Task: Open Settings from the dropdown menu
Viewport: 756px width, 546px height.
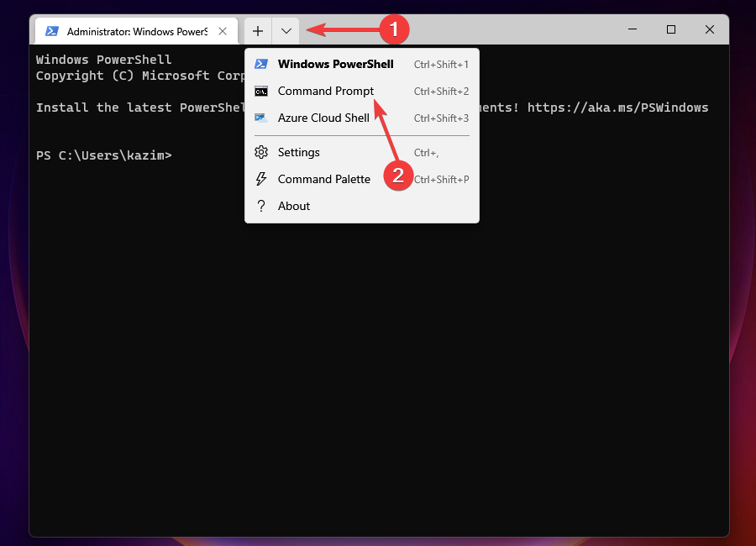Action: (x=361, y=152)
